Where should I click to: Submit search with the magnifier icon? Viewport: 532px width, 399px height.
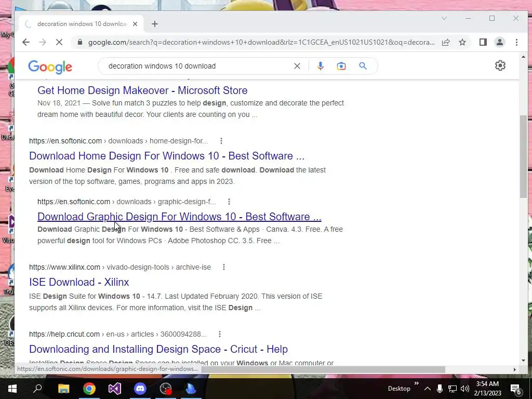(363, 66)
